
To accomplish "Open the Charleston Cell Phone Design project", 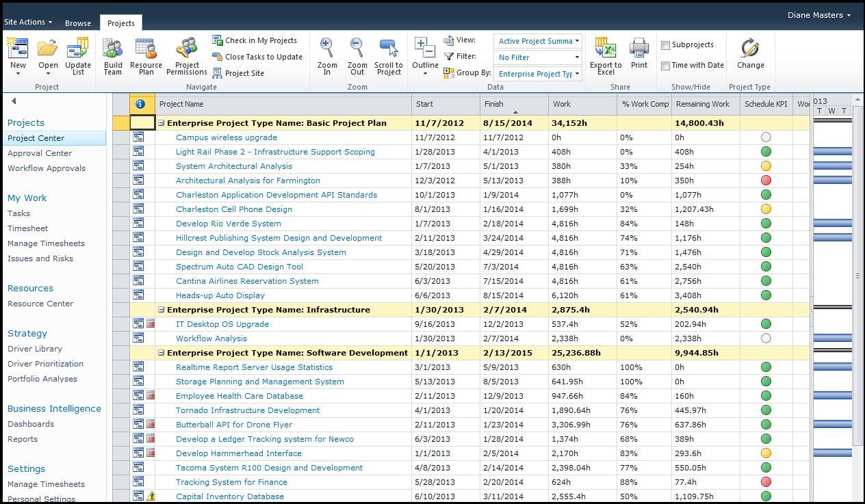I will pyautogui.click(x=233, y=209).
